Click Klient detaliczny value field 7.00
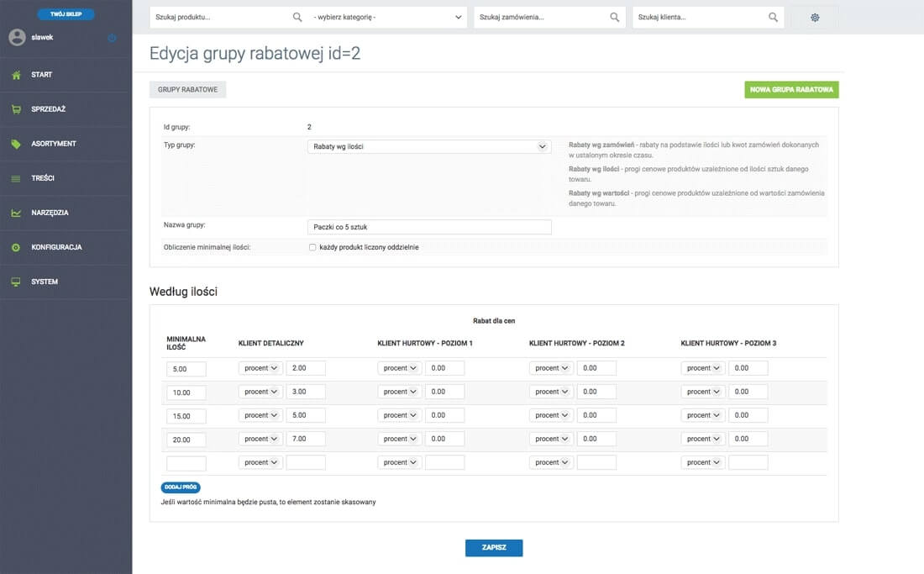Screen dimensions: 924x574 click(x=306, y=439)
